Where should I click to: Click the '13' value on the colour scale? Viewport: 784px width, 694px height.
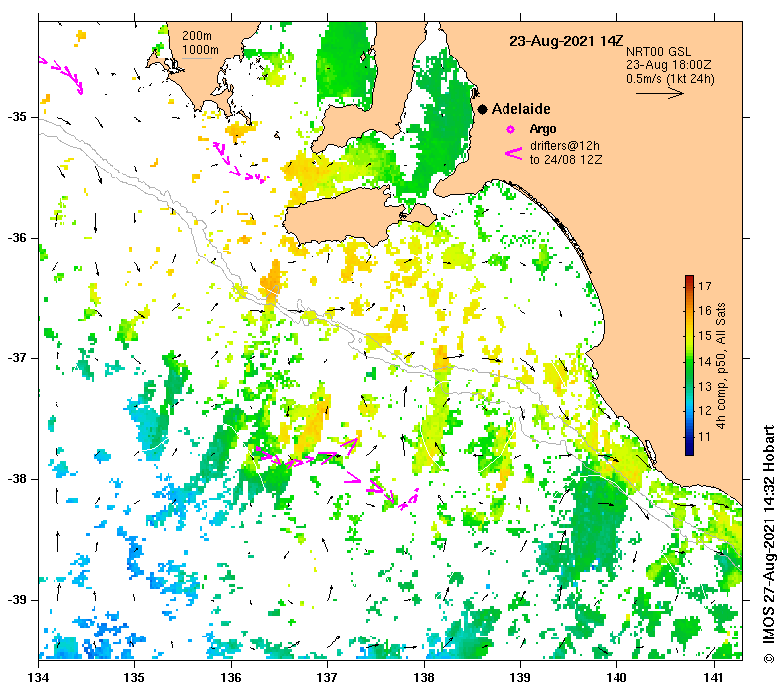tap(705, 387)
